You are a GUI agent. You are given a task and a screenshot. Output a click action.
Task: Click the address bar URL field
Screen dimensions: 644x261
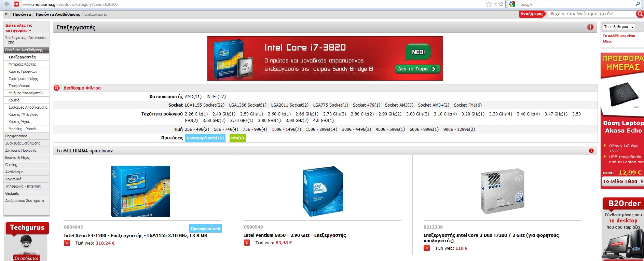(x=253, y=4)
